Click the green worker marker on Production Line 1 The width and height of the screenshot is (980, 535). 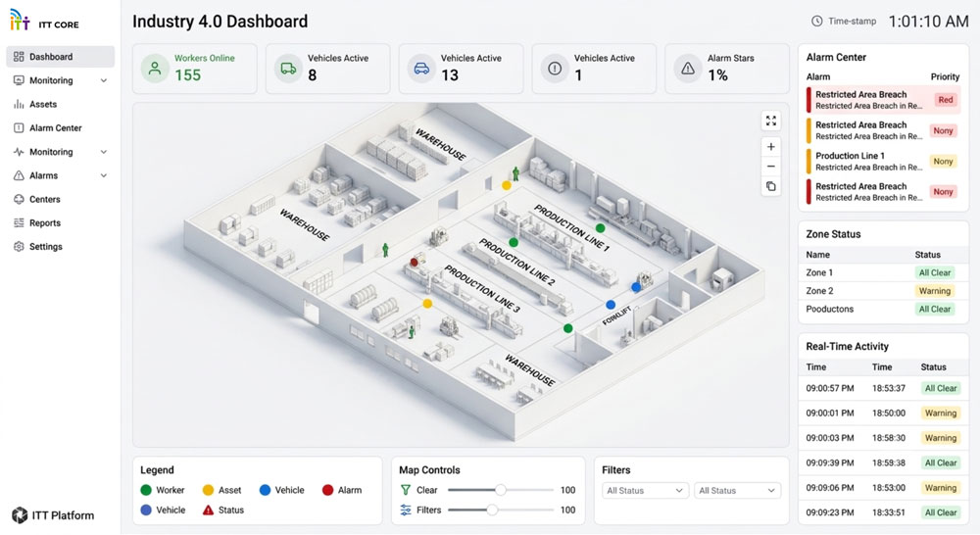(600, 228)
